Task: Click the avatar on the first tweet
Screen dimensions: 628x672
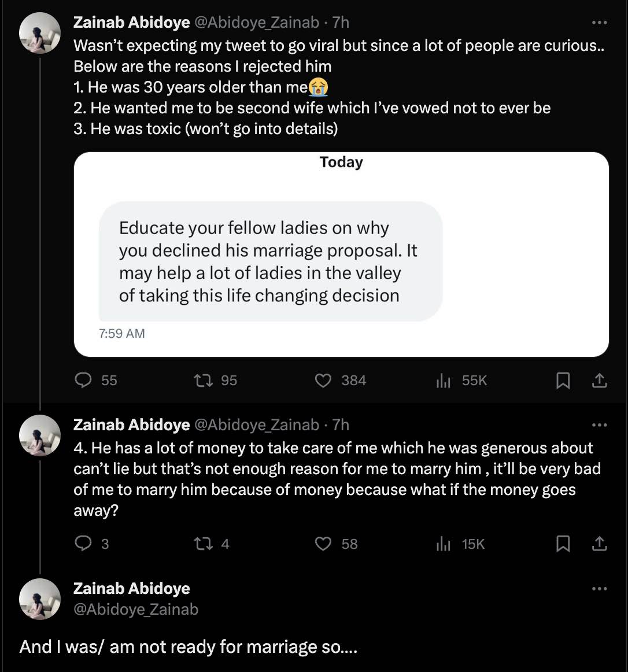Action: [x=40, y=33]
